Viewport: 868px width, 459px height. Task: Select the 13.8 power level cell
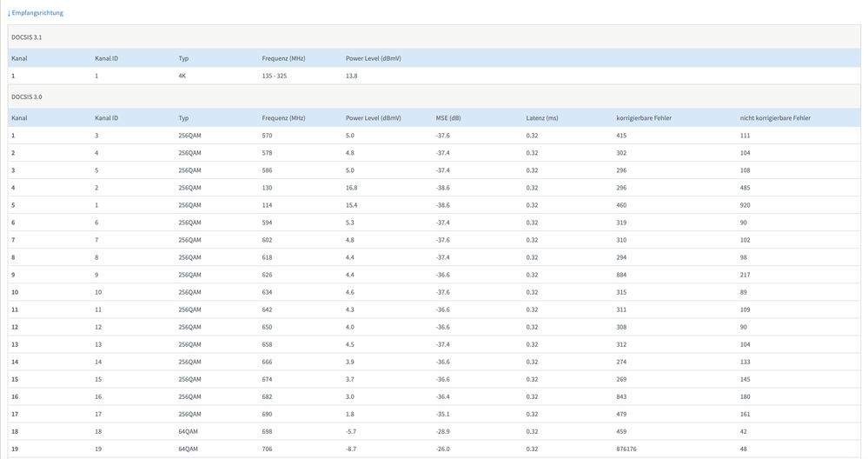352,76
